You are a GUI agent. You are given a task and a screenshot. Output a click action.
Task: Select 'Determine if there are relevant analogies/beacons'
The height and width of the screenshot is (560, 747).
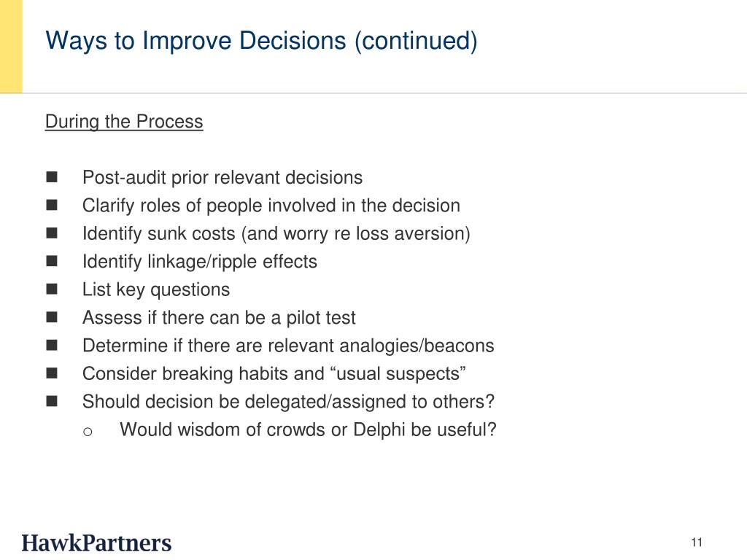click(288, 346)
